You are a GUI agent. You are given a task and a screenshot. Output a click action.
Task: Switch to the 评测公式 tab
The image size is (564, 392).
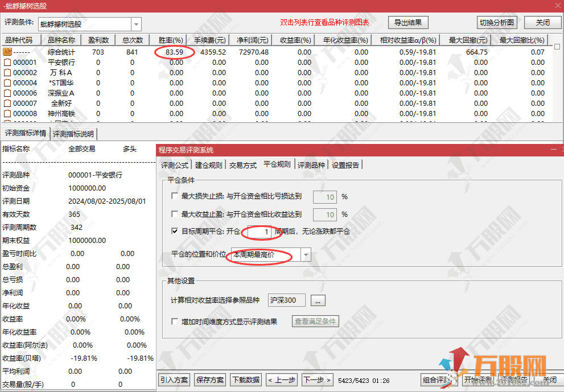pos(175,165)
